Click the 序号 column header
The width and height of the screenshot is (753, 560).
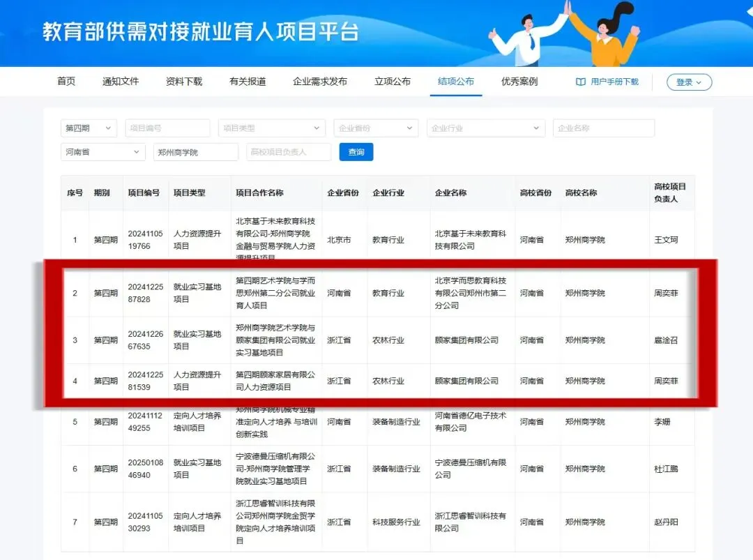point(75,192)
